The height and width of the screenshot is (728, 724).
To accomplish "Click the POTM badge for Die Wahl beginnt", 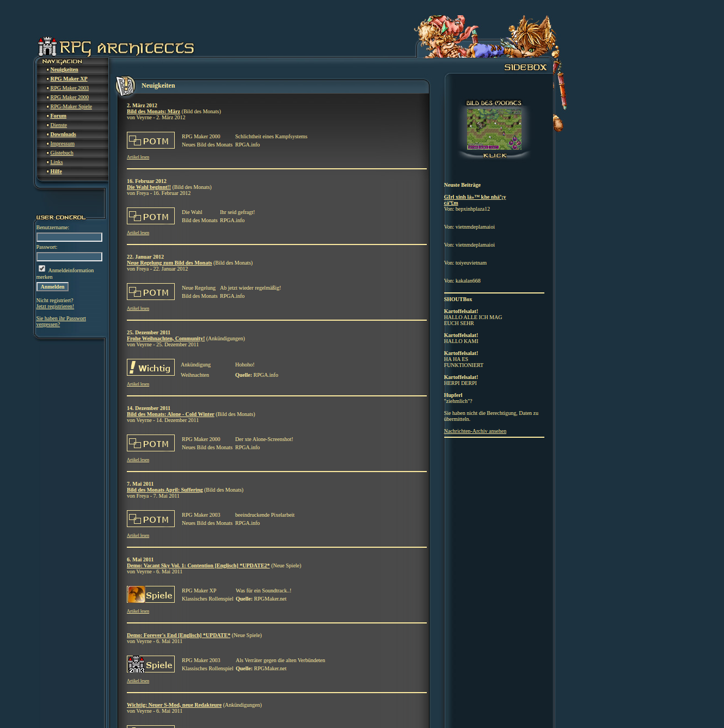I will pos(151,216).
